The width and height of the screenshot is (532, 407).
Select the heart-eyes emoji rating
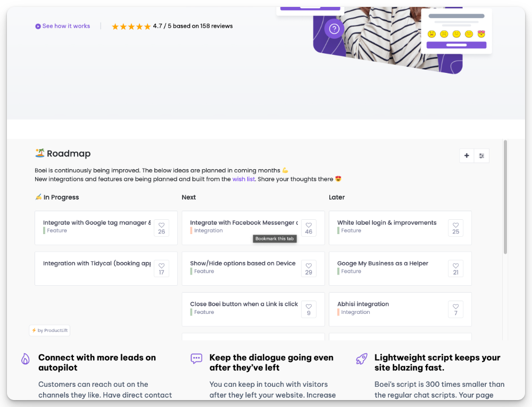[x=481, y=34]
